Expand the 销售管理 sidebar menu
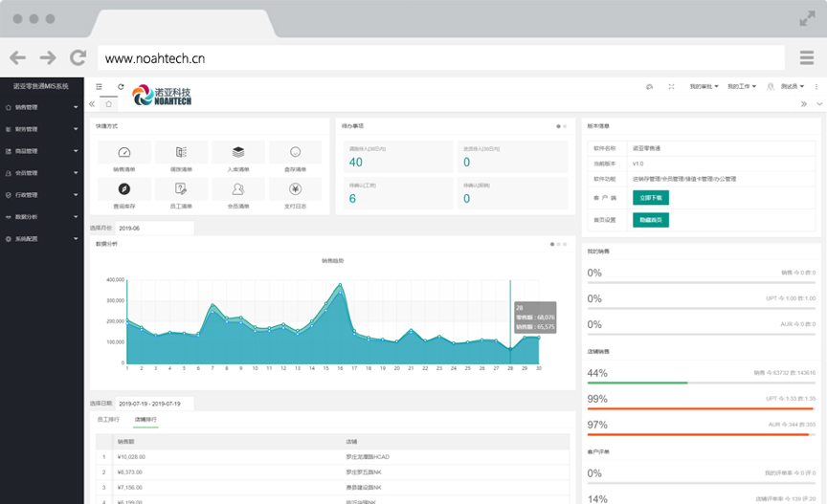The height and width of the screenshot is (504, 827). coord(42,107)
